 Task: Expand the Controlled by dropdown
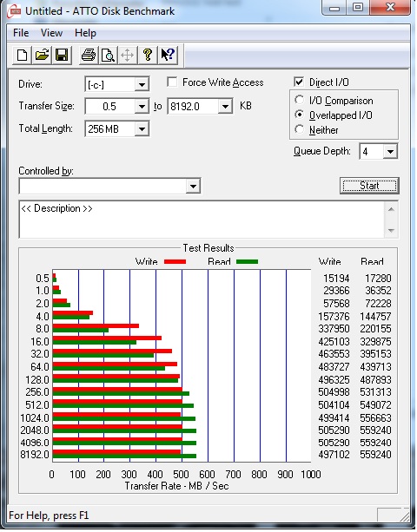(193, 186)
